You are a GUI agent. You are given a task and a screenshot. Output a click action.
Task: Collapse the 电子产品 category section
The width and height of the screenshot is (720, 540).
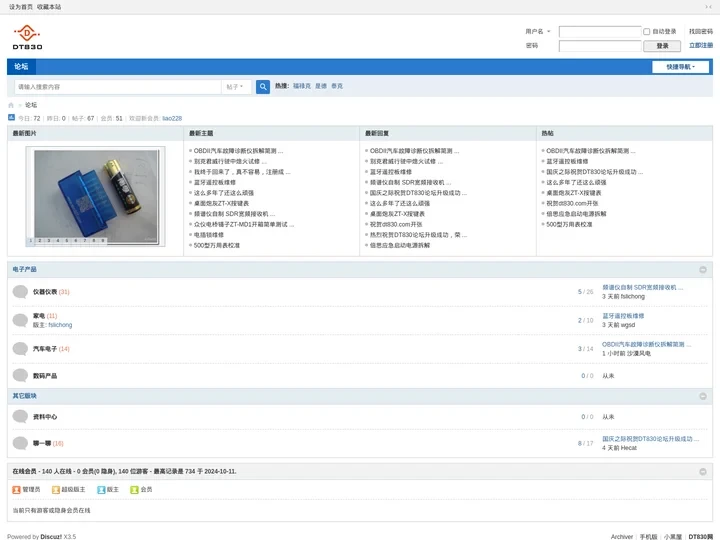click(703, 270)
